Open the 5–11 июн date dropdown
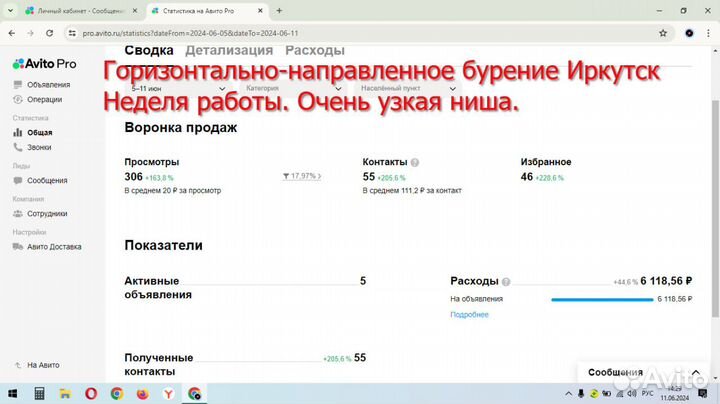Viewport: 720px width, 404px height. tap(178, 88)
